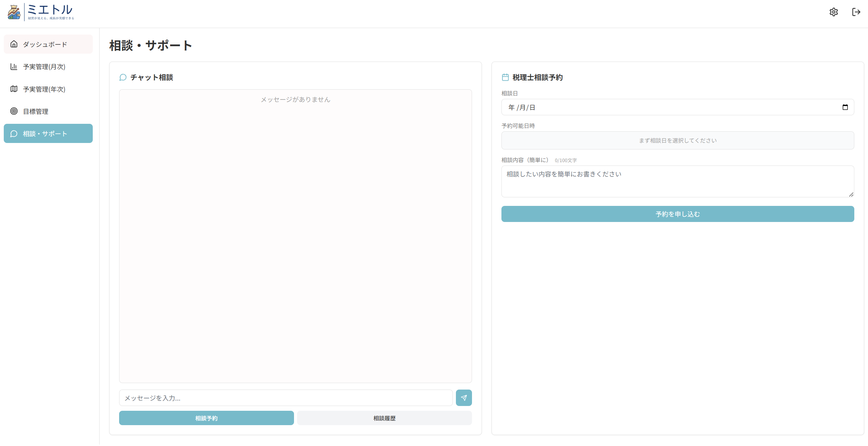
Task: Open the 予約可能日時 time slot selector
Action: (x=678, y=141)
